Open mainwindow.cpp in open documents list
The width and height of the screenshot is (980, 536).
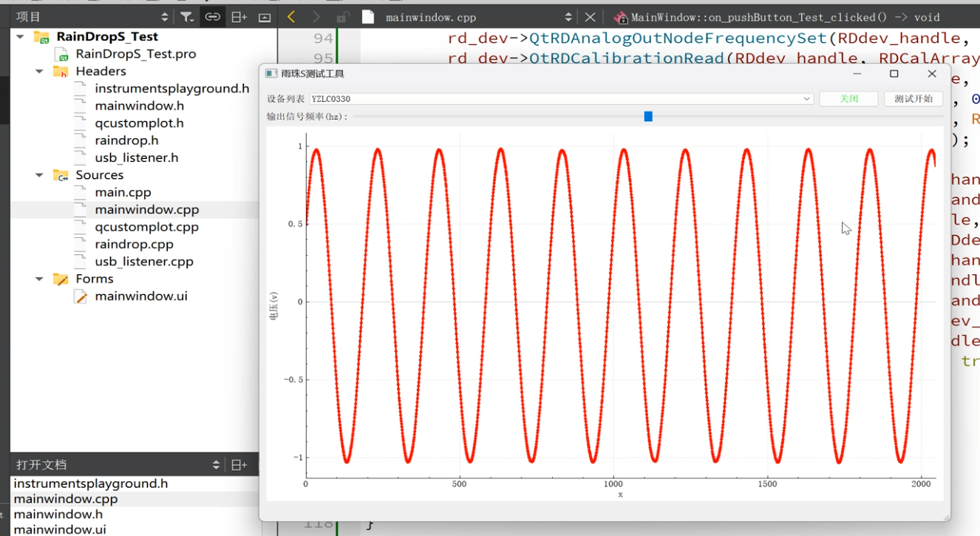coord(66,499)
